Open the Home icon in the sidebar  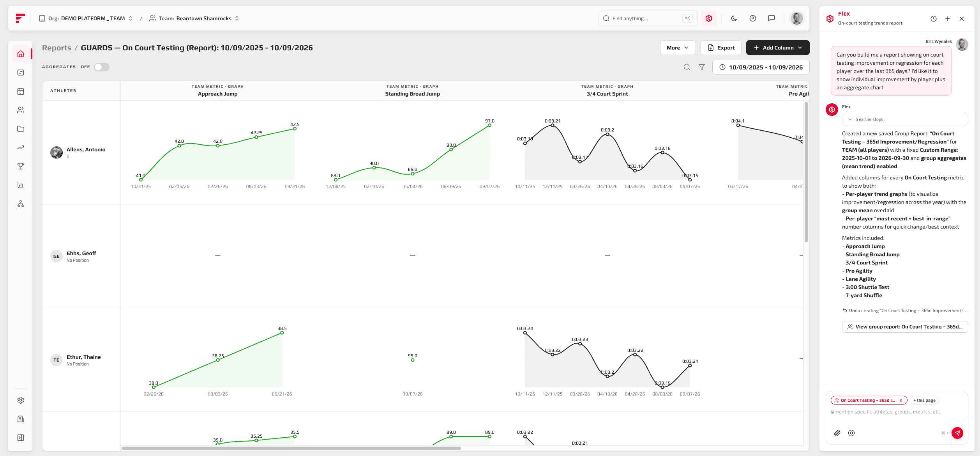coord(21,54)
